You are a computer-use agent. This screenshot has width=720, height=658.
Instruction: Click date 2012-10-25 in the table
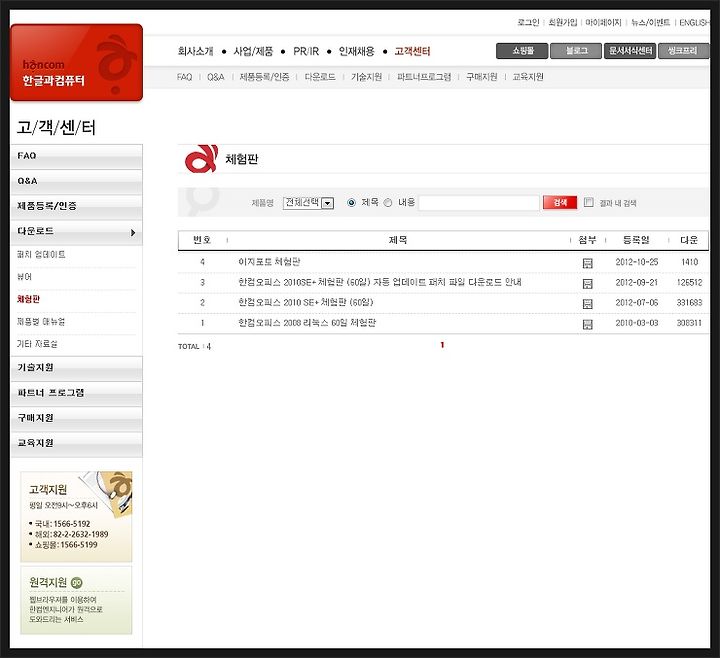(637, 262)
